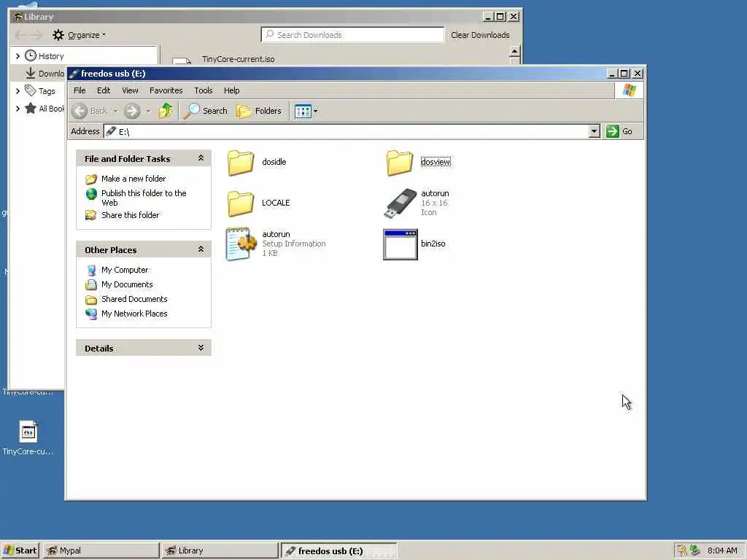Click the first system tray icon
The image size is (747, 560).
[x=682, y=551]
